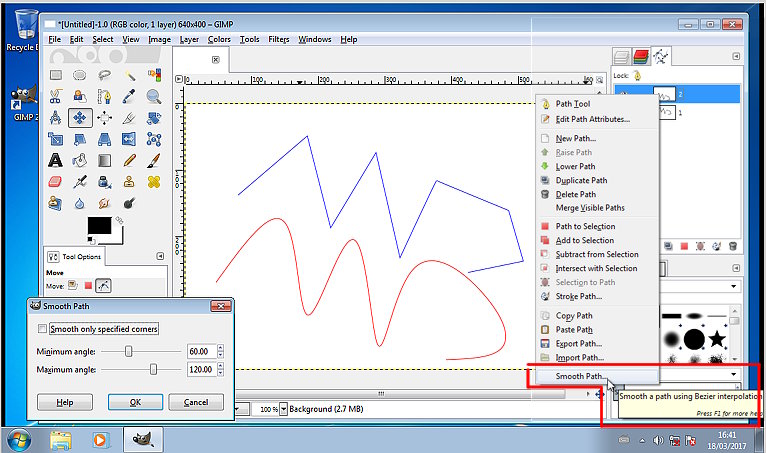Set Move tool to affect selection
The height and width of the screenshot is (453, 766).
pyautogui.click(x=88, y=285)
